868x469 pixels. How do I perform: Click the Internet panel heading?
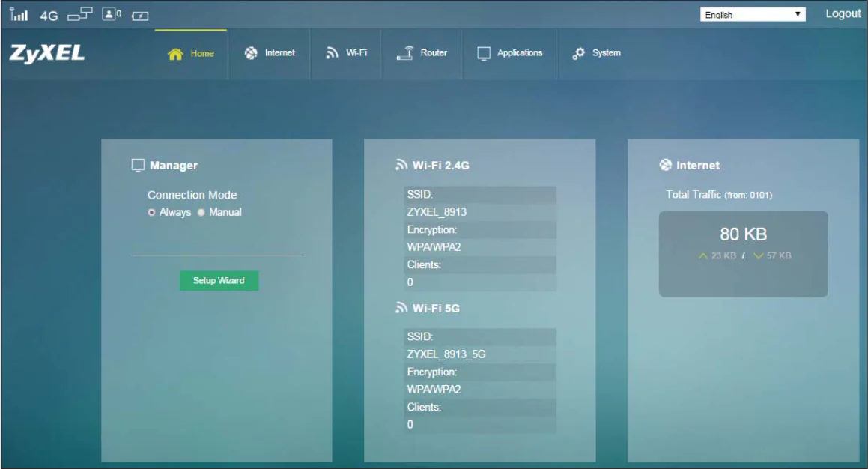[x=697, y=165]
